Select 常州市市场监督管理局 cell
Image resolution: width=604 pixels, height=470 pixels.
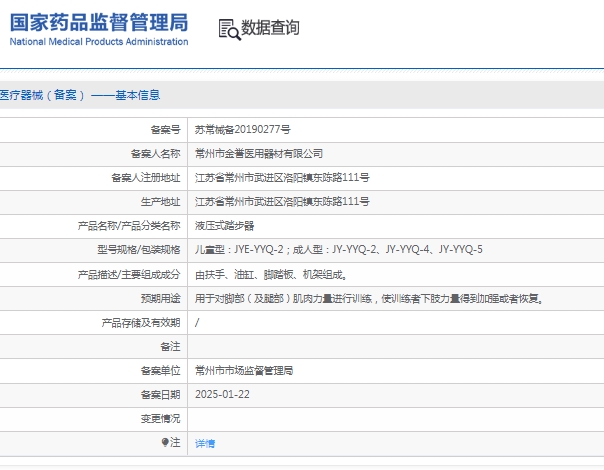click(244, 371)
